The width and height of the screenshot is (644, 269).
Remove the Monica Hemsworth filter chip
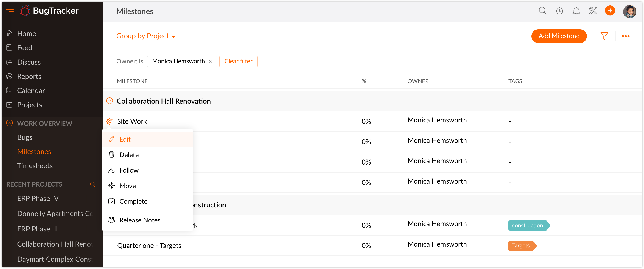(x=210, y=61)
